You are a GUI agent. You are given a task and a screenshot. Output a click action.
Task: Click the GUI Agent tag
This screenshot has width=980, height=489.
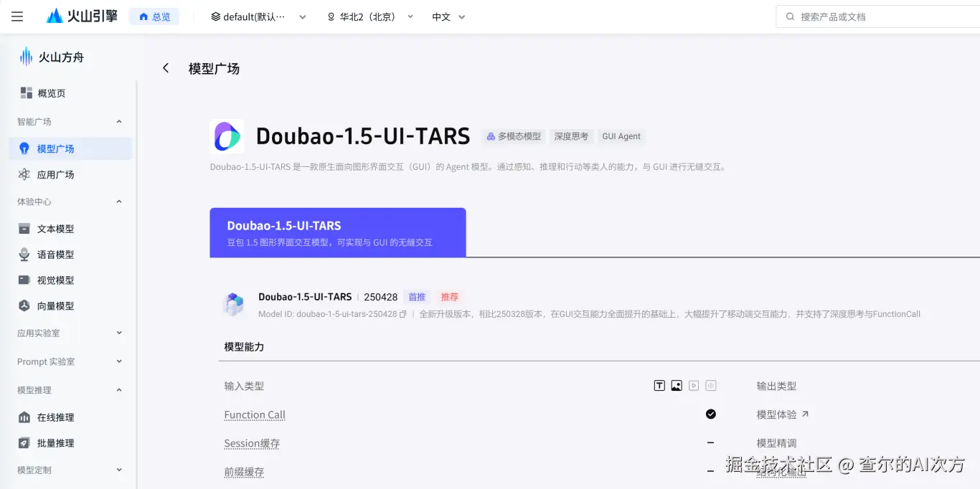(x=621, y=136)
